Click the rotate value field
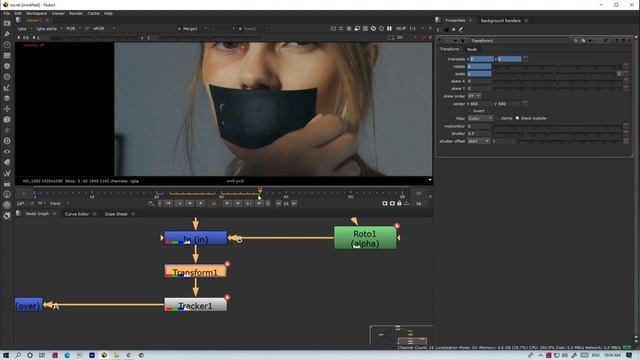Image resolution: width=640 pixels, height=360 pixels. click(x=479, y=67)
